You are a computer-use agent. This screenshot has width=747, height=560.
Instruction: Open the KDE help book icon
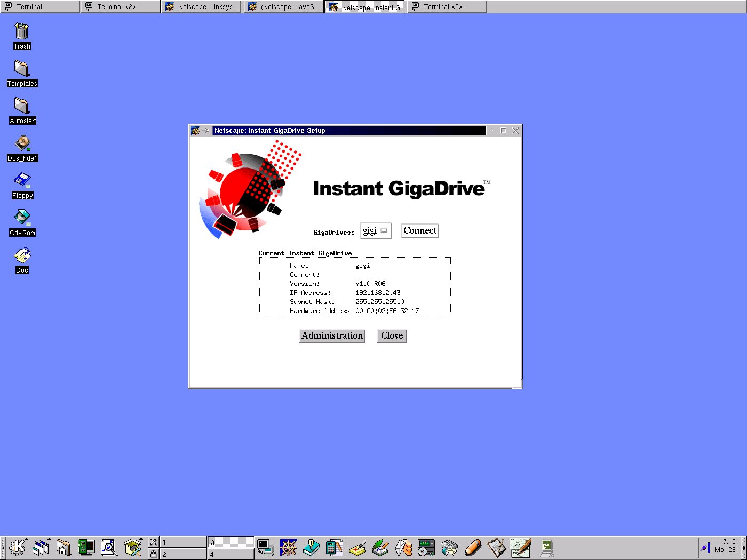[311, 548]
